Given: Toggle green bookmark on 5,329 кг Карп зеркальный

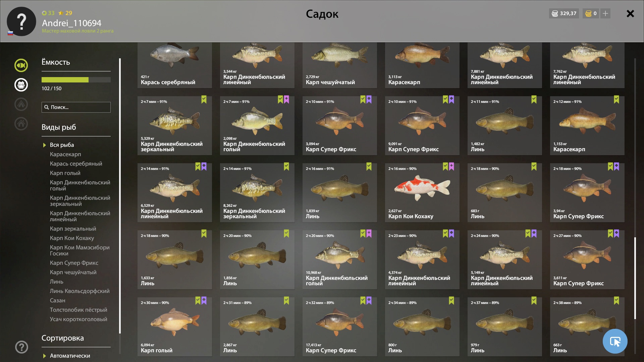Looking at the screenshot, I should (204, 100).
